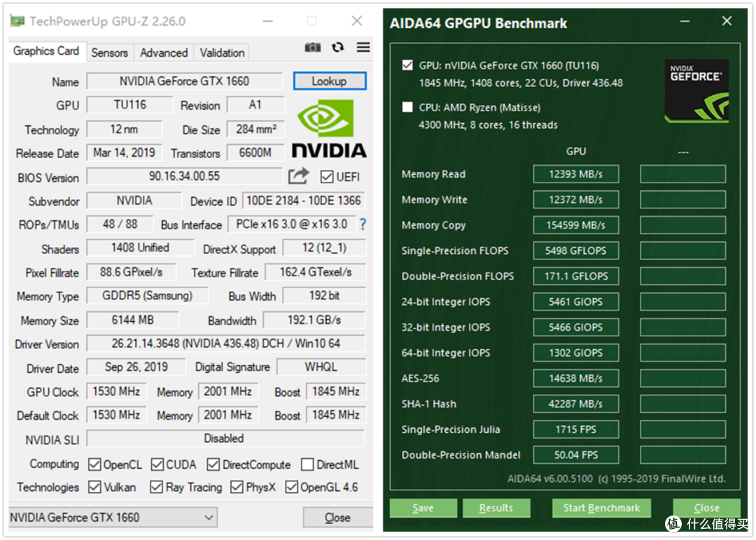
Task: Switch to the Graphics Card tab
Action: [x=46, y=51]
